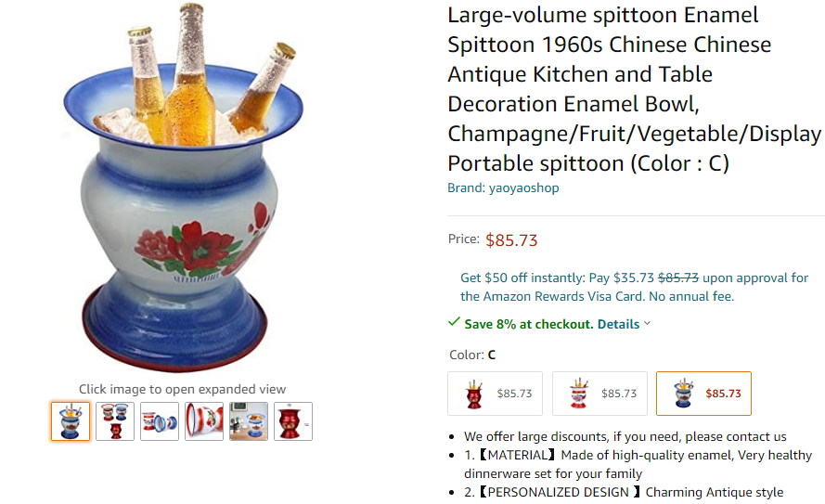Click 'Click image to open expanded view' text

[182, 389]
